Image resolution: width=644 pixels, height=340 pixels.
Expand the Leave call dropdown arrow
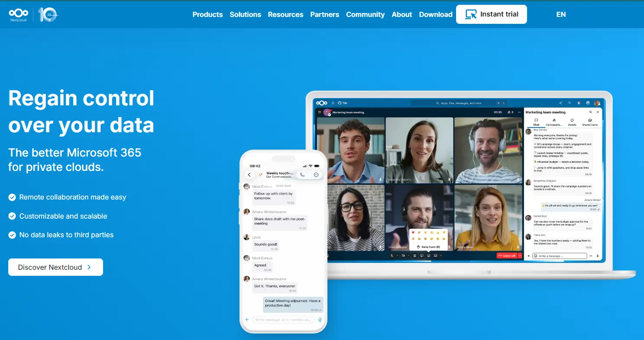[520, 256]
